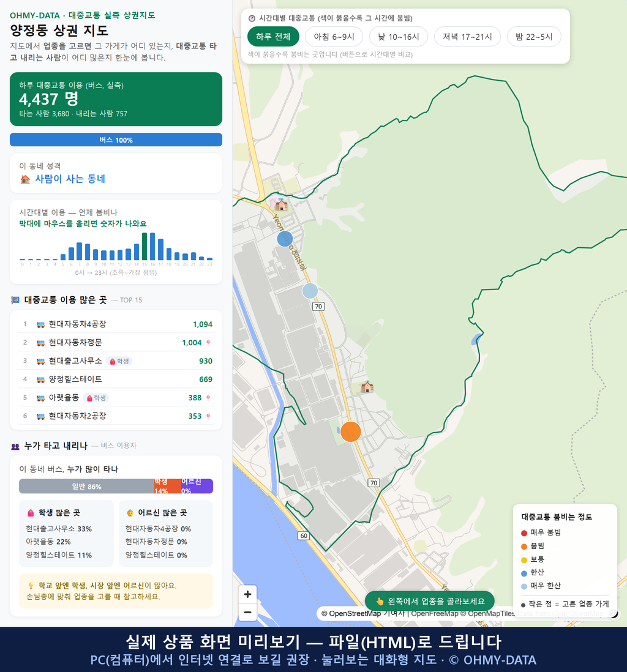The image size is (627, 672).
Task: Click the 양정동 상권 지도 page title
Action: click(59, 31)
